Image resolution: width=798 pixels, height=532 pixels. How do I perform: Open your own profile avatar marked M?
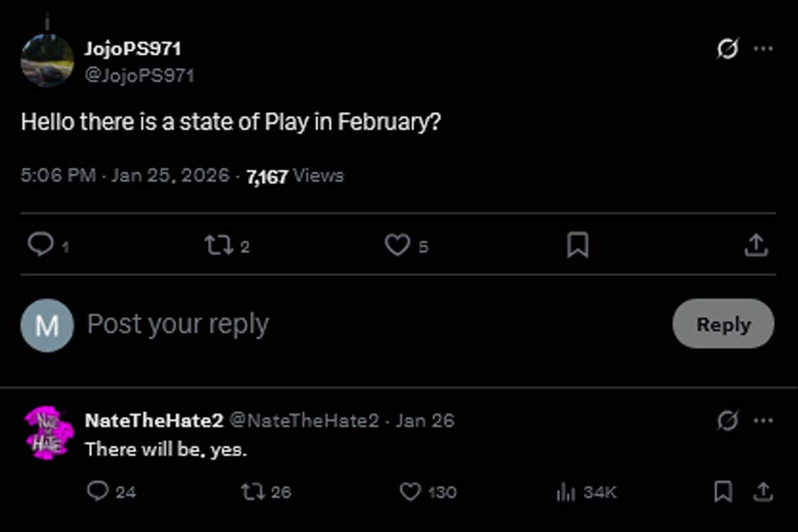click(46, 325)
